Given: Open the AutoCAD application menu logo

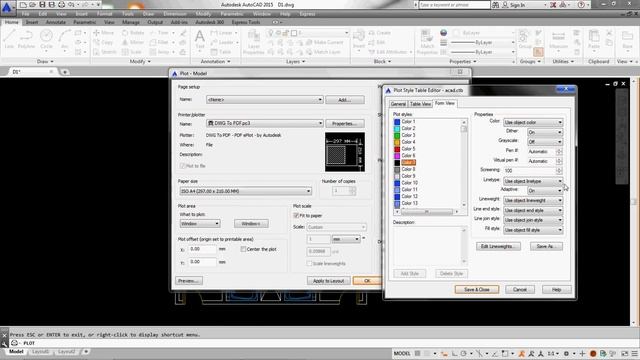Looking at the screenshot, I should (7, 7).
